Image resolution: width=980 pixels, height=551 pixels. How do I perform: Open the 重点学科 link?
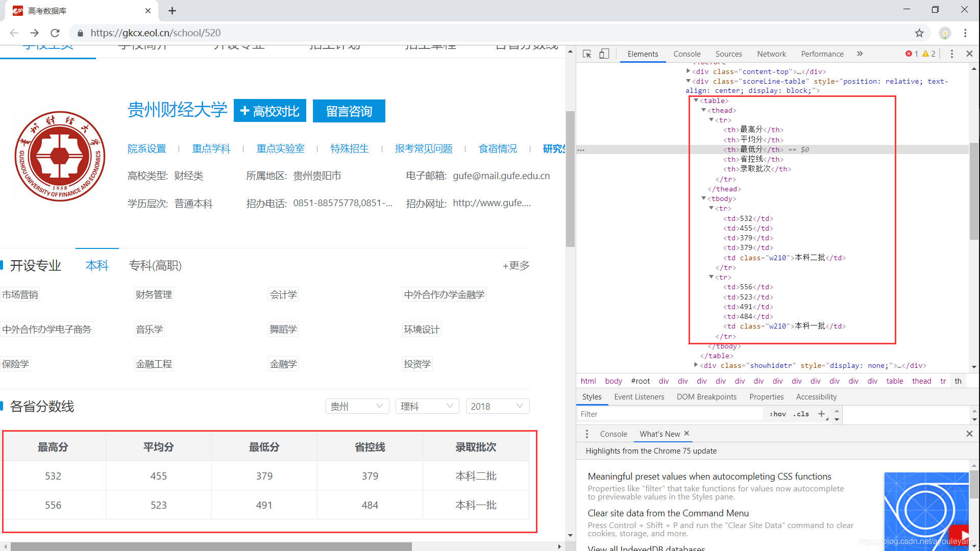211,148
